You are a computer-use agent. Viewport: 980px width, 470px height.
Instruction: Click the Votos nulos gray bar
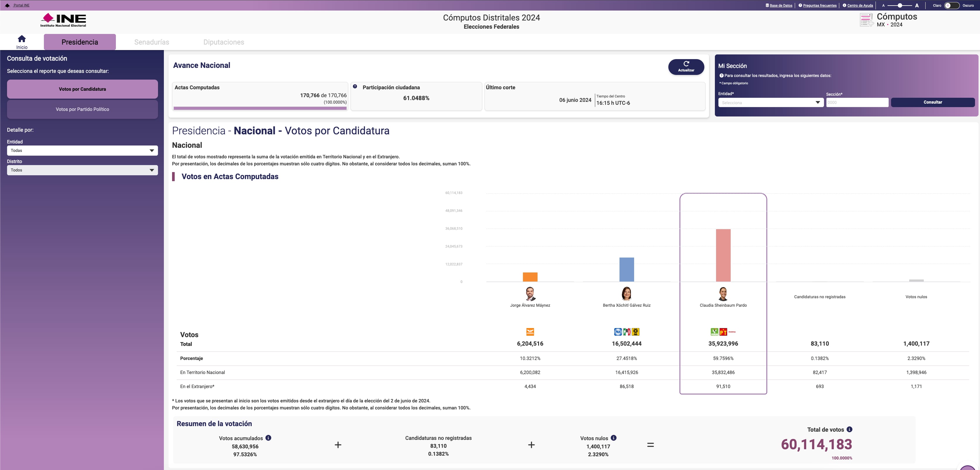tap(917, 280)
